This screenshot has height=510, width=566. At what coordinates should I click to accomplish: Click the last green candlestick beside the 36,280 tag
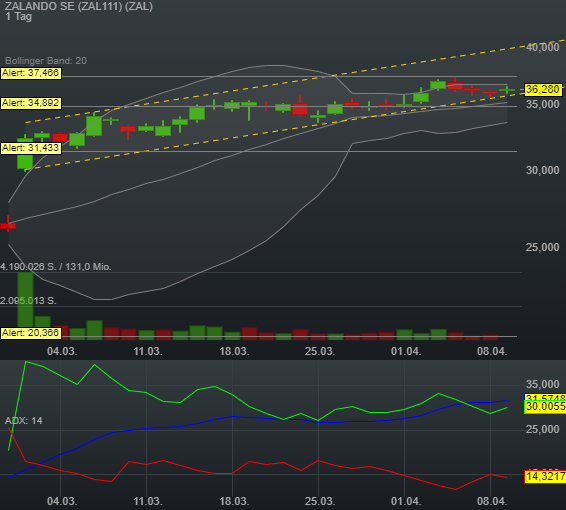pos(507,90)
